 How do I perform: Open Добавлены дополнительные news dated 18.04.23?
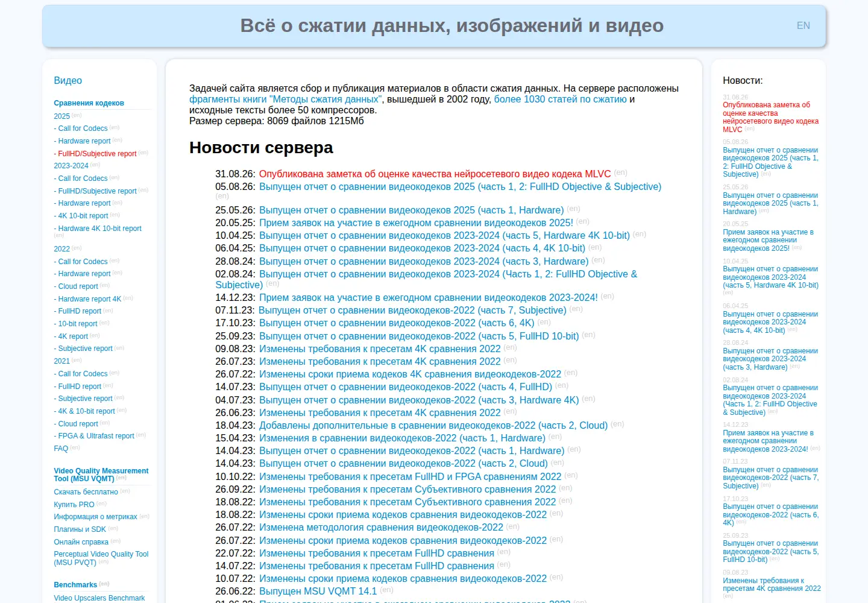point(433,426)
